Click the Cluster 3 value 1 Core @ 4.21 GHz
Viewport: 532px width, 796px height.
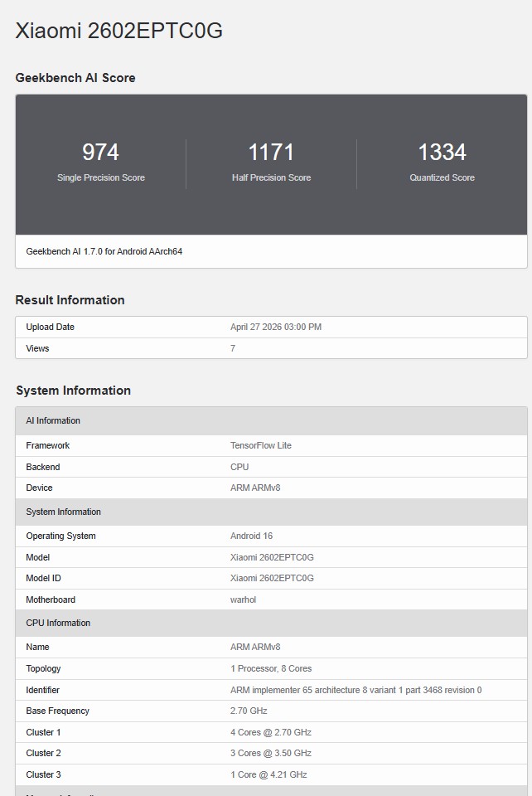point(268,774)
